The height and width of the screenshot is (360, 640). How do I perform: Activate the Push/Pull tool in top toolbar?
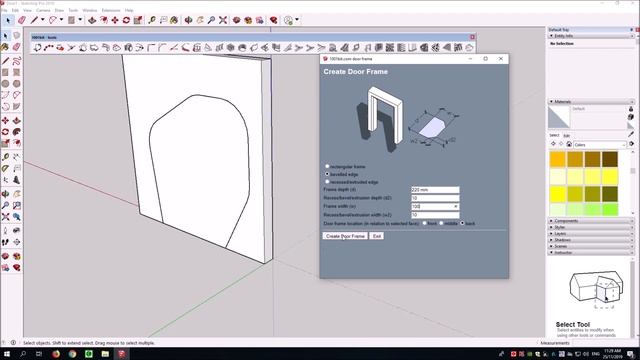(x=92, y=20)
